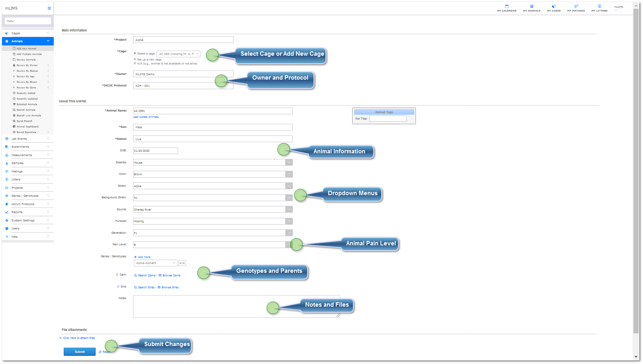The width and height of the screenshot is (643, 364).
Task: Click the +/+ genotype button
Action: point(182,263)
